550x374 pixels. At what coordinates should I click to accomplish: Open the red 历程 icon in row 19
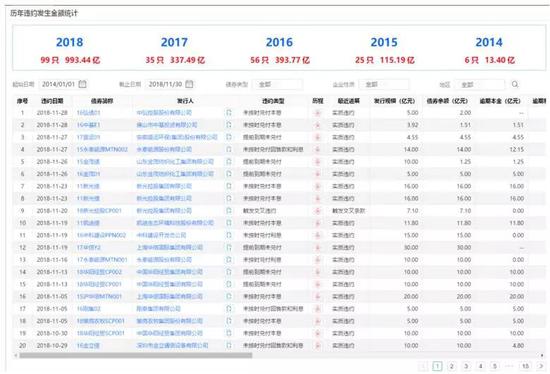click(317, 333)
